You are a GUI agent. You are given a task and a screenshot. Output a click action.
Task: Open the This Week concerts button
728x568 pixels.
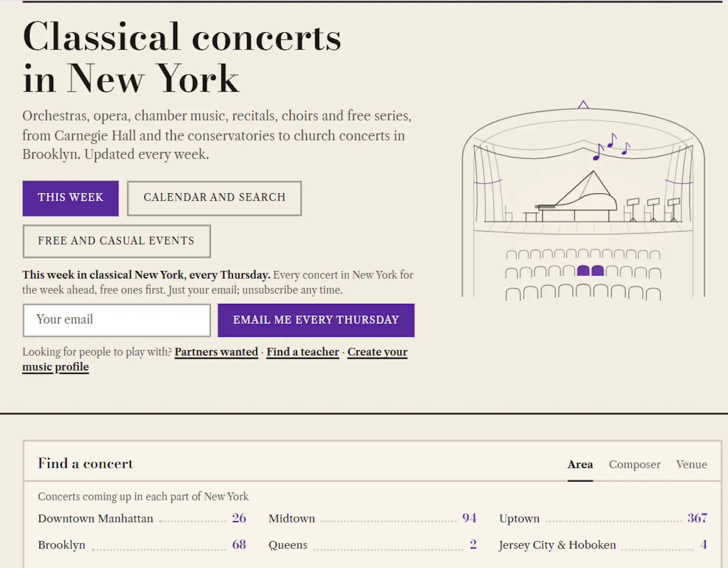tap(71, 198)
